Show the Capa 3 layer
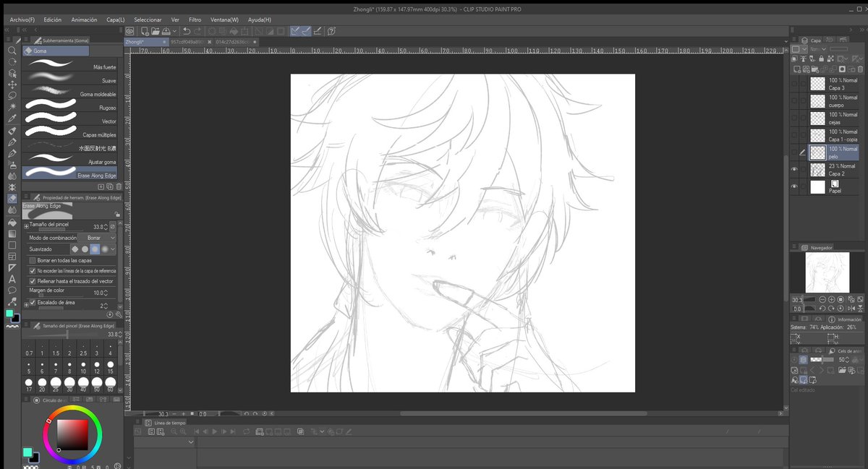Viewport: 868px width, 469px height. [795, 84]
